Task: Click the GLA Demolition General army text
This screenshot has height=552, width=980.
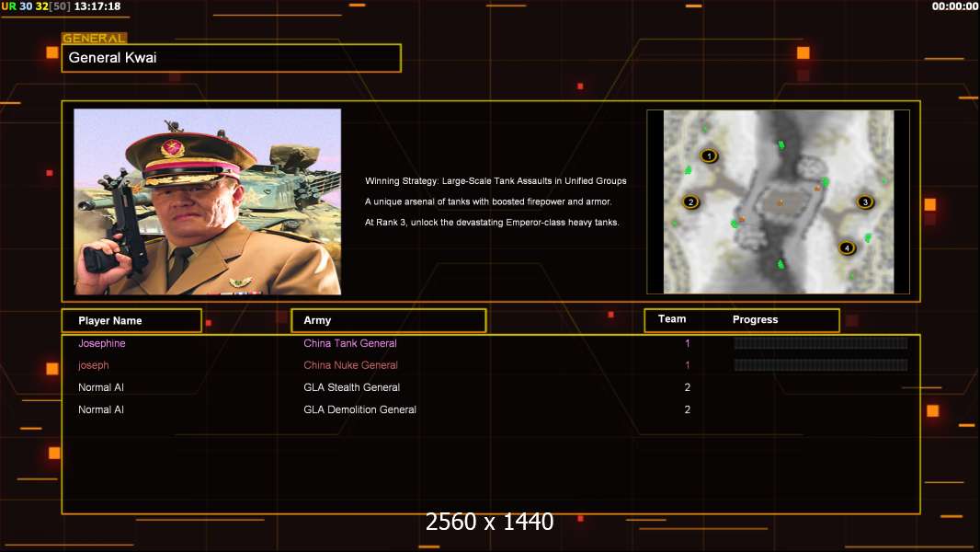Action: click(x=360, y=409)
